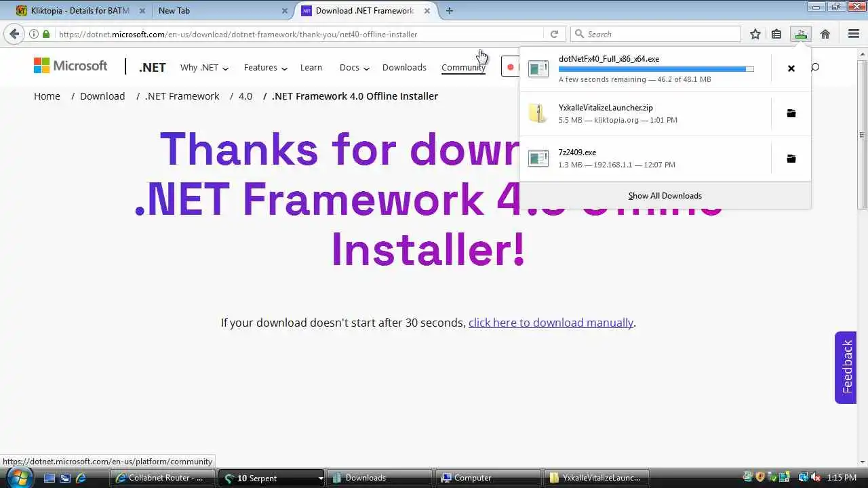Go back with the browser back arrow
Screen dimensions: 868x488
point(14,34)
